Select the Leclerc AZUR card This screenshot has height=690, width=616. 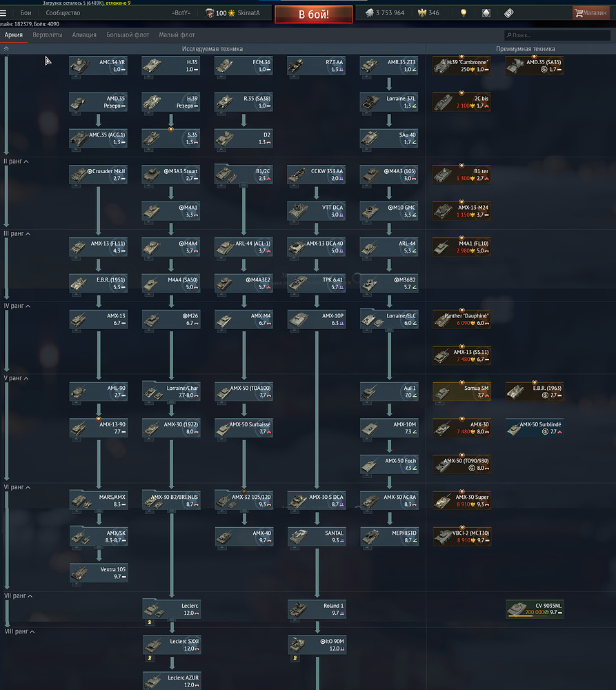pos(170,681)
